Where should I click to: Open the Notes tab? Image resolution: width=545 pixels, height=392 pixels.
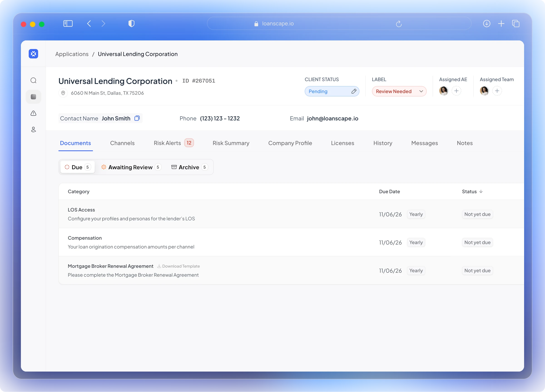click(x=465, y=143)
